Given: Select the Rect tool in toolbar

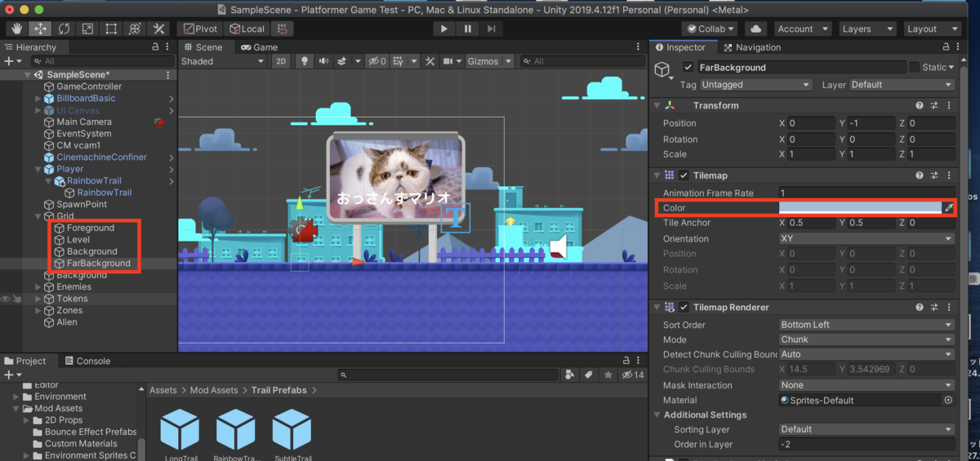Looking at the screenshot, I should coord(111,29).
